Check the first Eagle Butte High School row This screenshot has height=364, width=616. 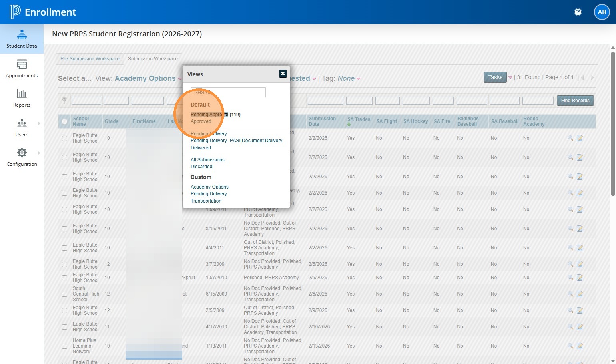[x=64, y=138]
